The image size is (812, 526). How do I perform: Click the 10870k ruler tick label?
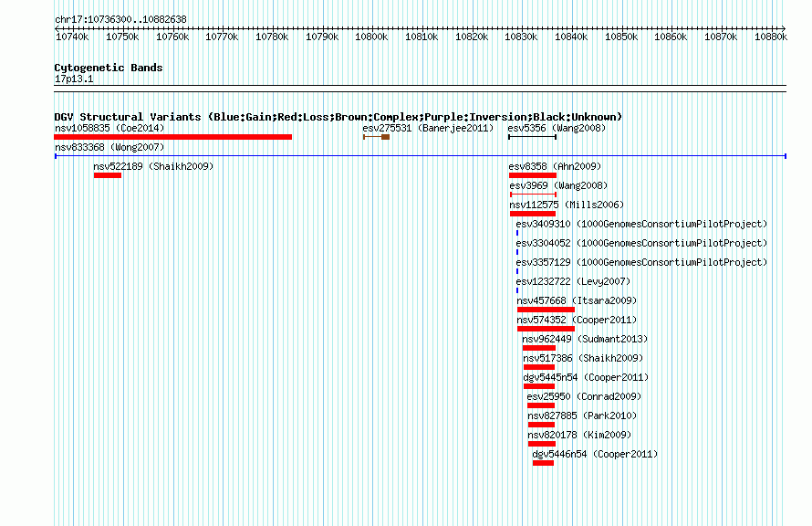coord(721,37)
